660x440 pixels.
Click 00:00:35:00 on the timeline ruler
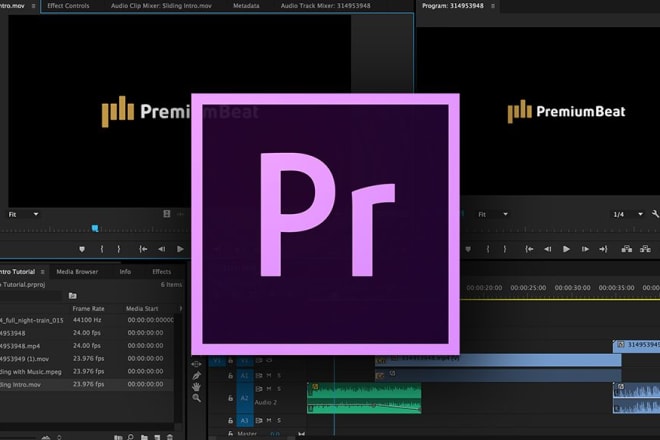(617, 288)
